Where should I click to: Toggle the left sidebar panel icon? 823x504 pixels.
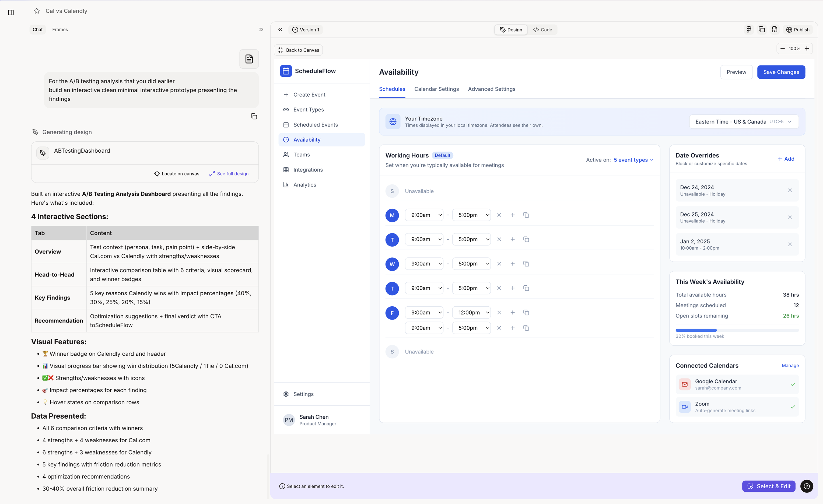(x=11, y=12)
